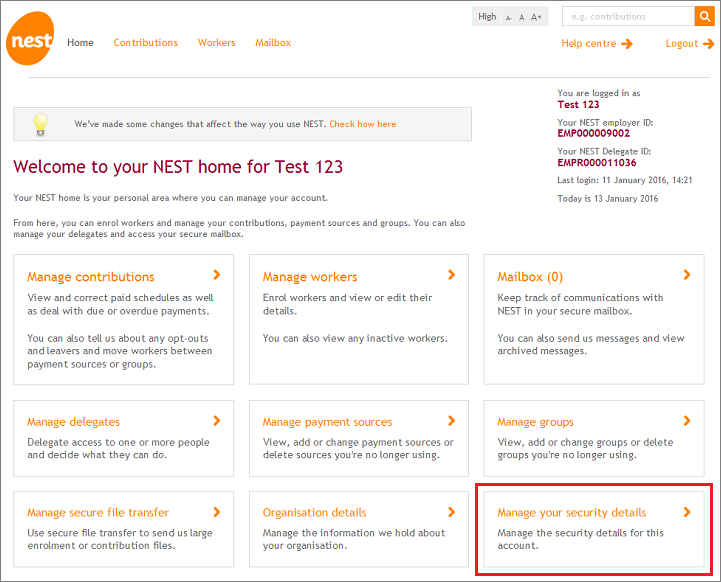Image resolution: width=721 pixels, height=582 pixels.
Task: Click chevron on Manage contributions card
Action: pos(217,275)
